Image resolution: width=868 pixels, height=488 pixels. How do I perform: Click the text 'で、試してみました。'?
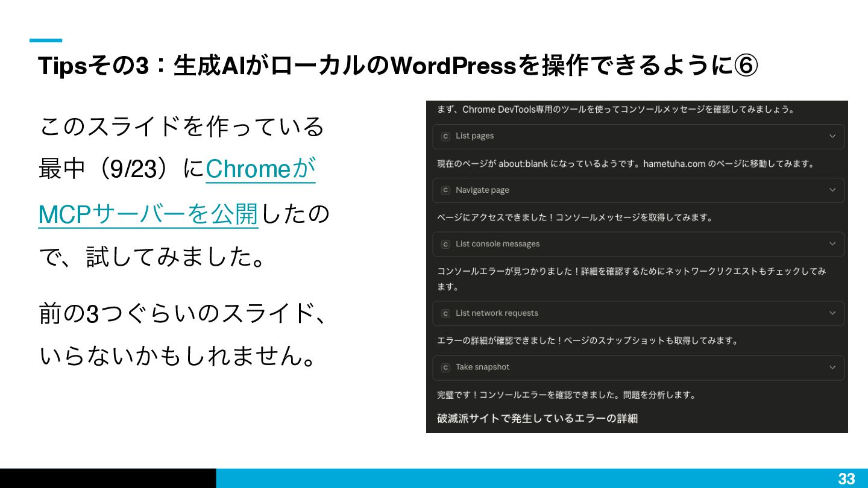(x=153, y=258)
